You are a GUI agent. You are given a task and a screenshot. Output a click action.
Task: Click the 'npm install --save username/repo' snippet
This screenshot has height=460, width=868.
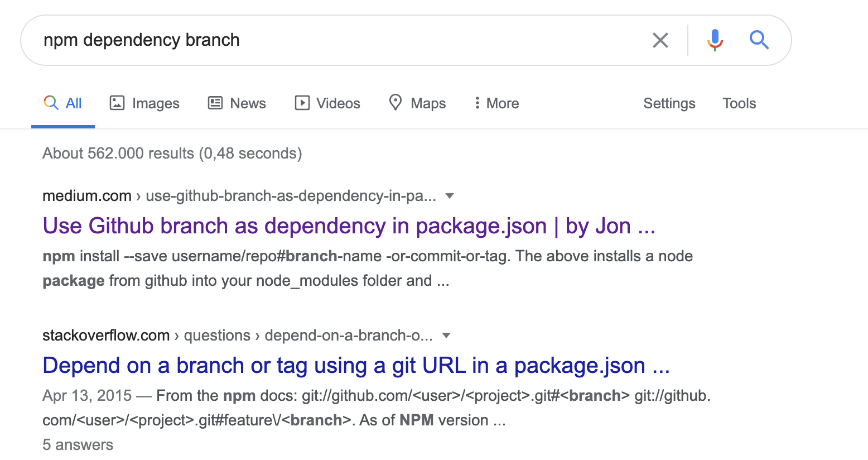[x=368, y=269]
